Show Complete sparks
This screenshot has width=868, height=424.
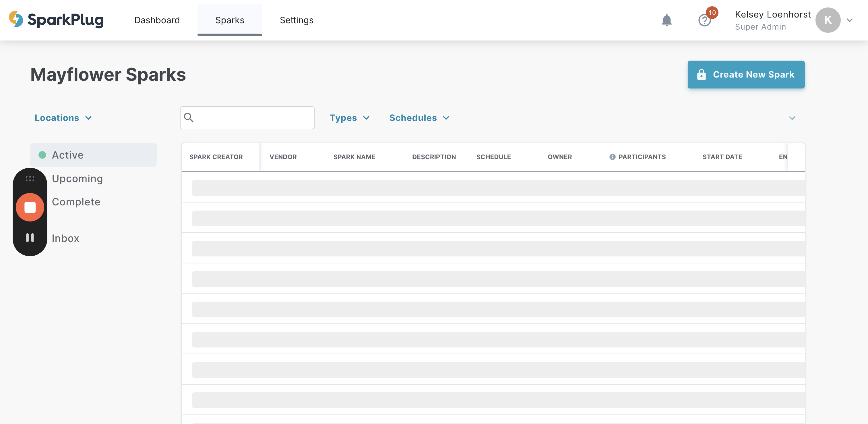tap(76, 202)
